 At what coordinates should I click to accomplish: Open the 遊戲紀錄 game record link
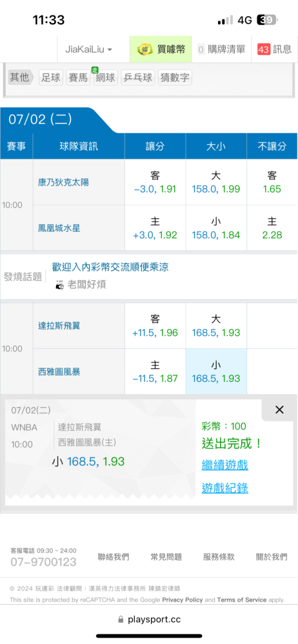coord(225,488)
